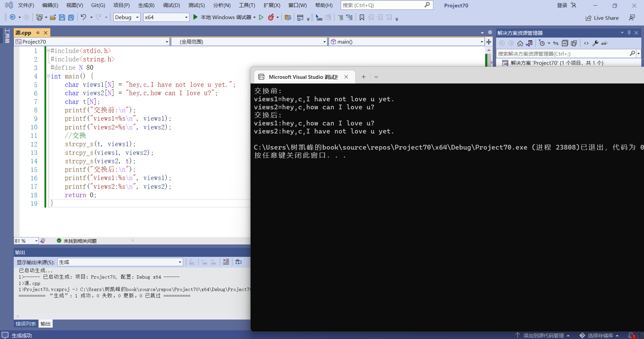The width and height of the screenshot is (644, 339).
Task: Click 添加到源代码管理 in status bar
Action: 543,335
